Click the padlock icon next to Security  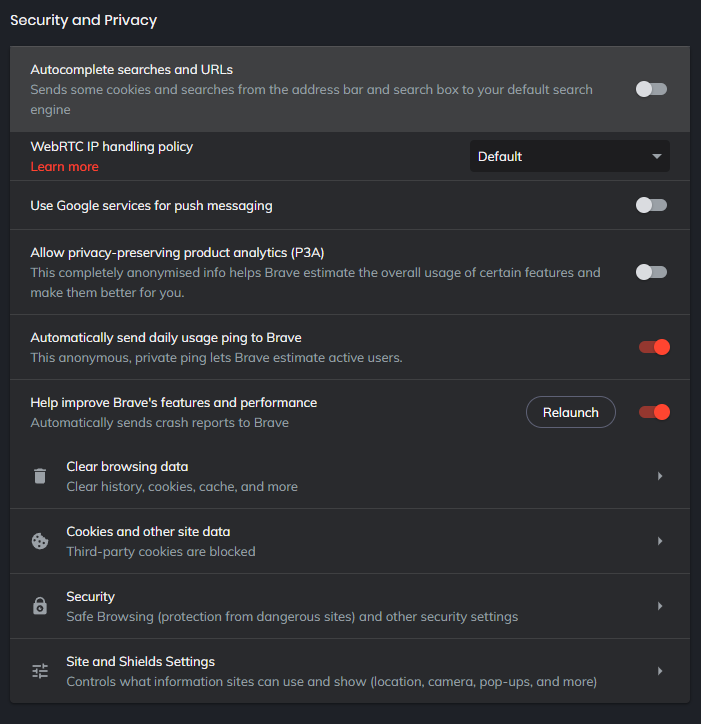(x=40, y=606)
